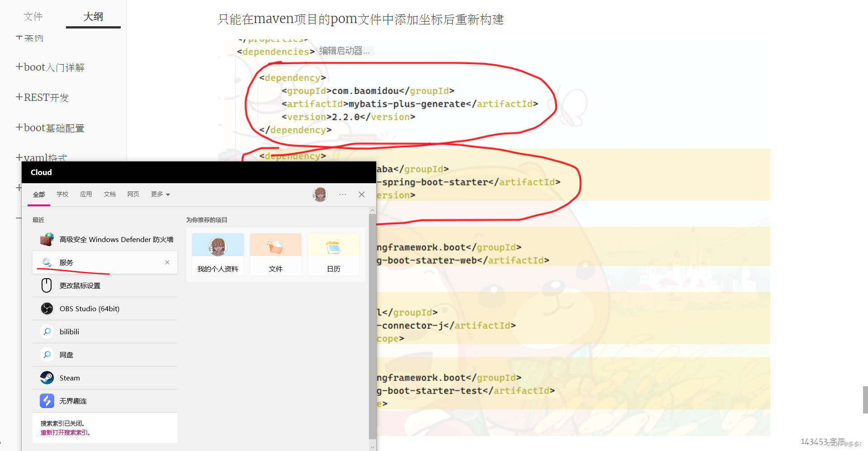Open the bilibili search entry

pos(69,332)
